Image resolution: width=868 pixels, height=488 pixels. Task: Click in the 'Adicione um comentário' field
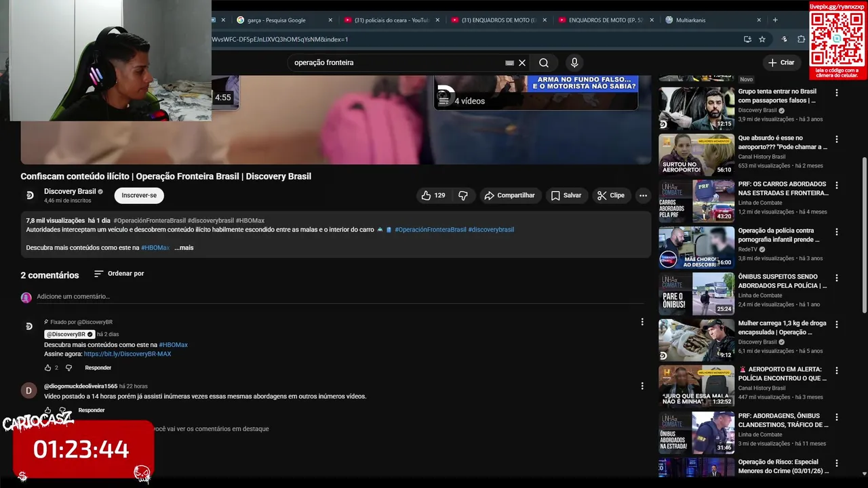[339, 297]
